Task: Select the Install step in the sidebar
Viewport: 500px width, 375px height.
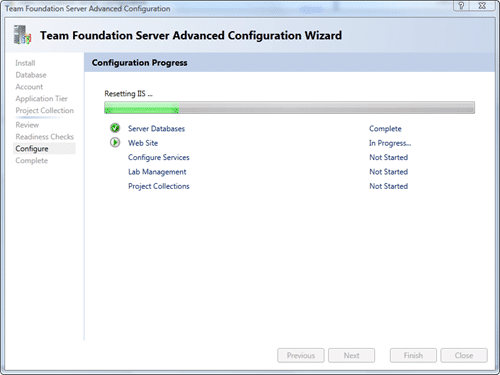Action: 25,63
